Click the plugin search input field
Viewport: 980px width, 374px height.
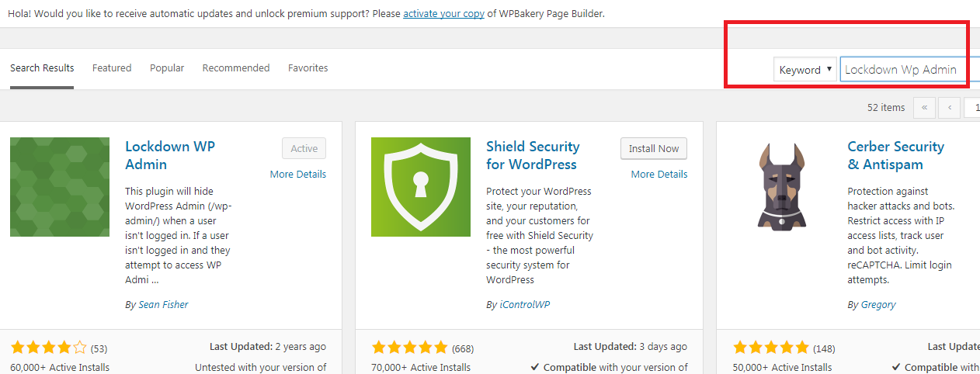pyautogui.click(x=905, y=70)
